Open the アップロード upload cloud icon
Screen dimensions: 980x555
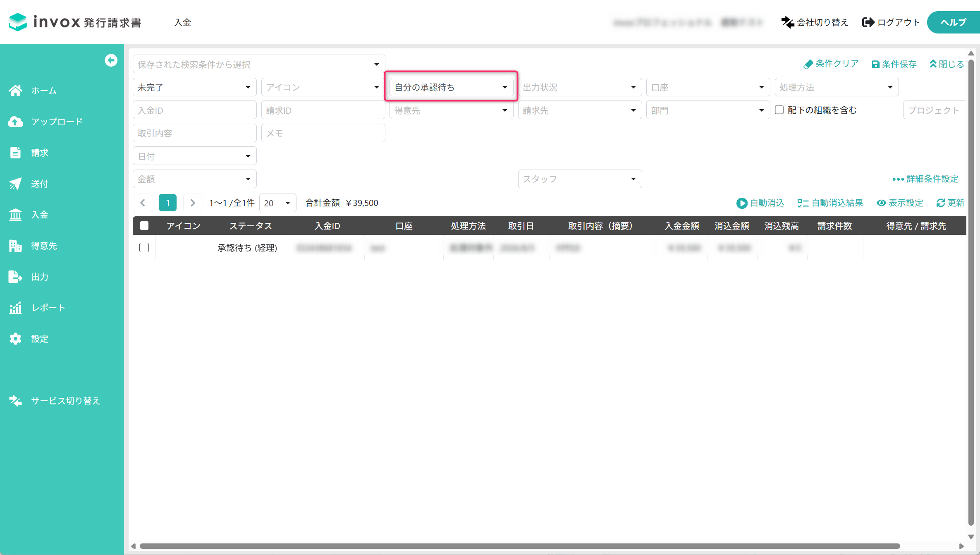pyautogui.click(x=16, y=122)
